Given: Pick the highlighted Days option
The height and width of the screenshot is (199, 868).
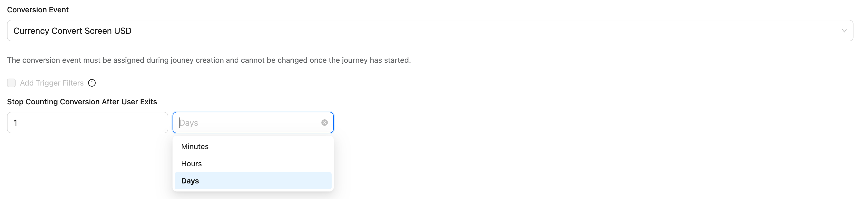Looking at the screenshot, I should pyautogui.click(x=253, y=181).
